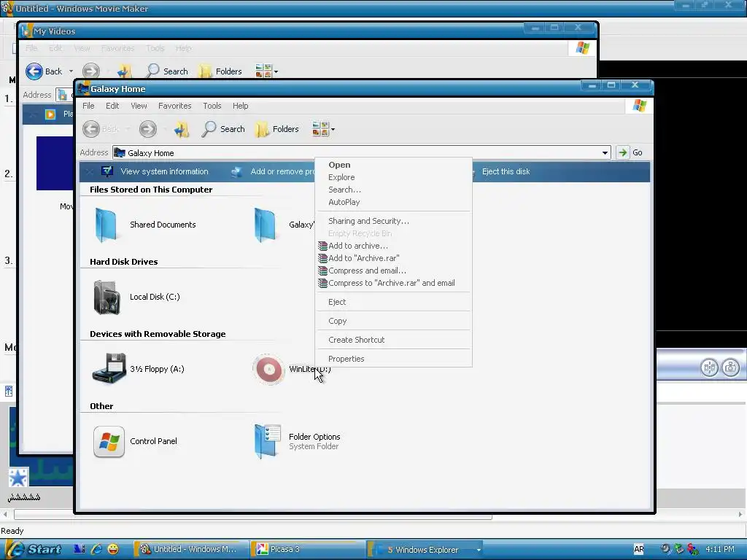Image resolution: width=747 pixels, height=560 pixels.
Task: Select the Local Disk (C:) drive icon
Action: [x=107, y=297]
